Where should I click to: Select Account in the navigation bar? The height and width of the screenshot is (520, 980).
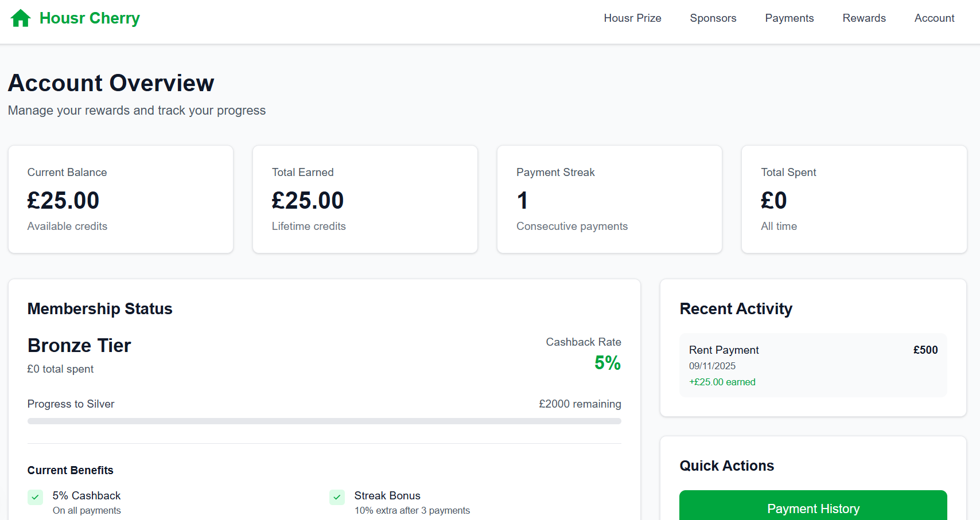934,18
